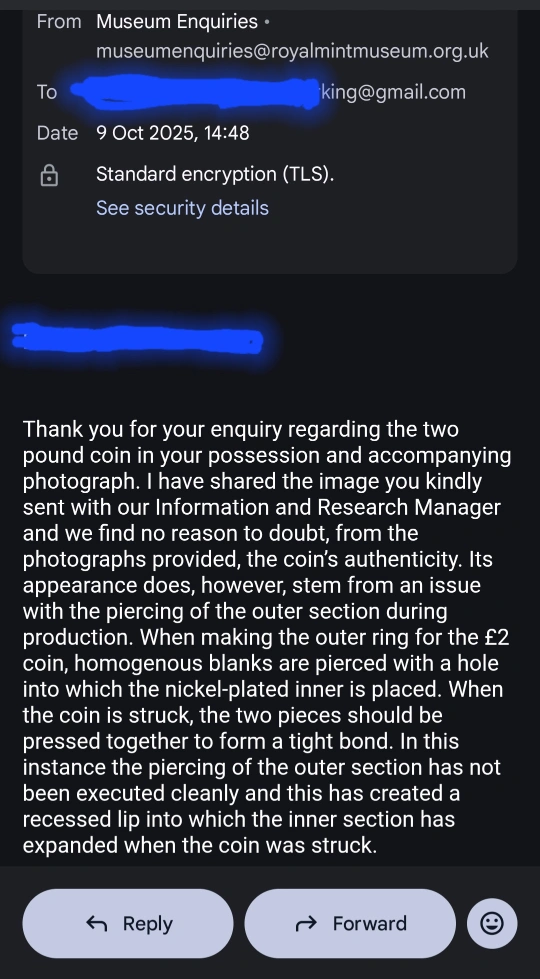The image size is (540, 979).
Task: Click the forward arrow icon
Action: pos(307,923)
